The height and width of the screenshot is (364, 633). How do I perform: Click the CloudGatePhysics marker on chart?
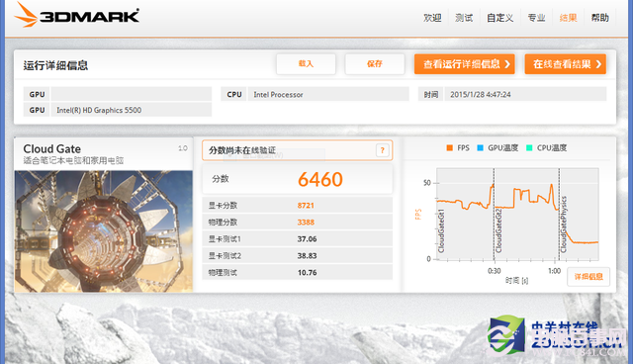(x=564, y=225)
